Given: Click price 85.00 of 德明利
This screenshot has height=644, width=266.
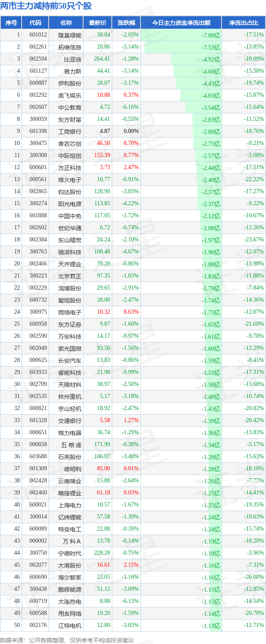Looking at the screenshot, I should (103, 469).
